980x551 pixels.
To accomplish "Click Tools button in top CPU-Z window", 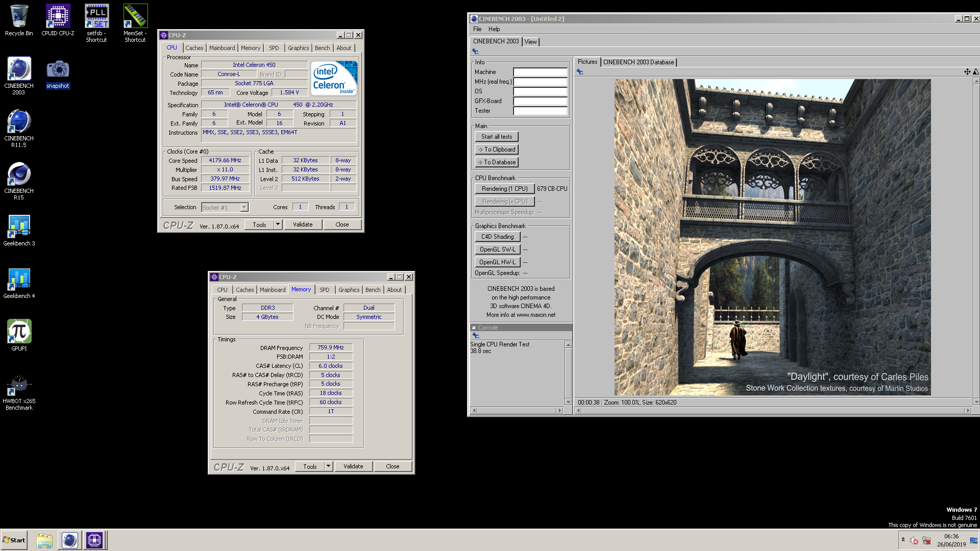I will point(259,224).
